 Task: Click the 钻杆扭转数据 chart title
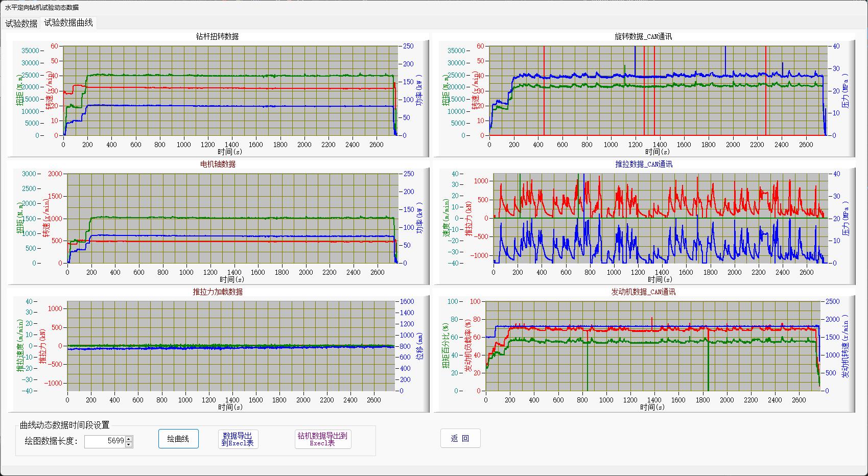point(217,36)
